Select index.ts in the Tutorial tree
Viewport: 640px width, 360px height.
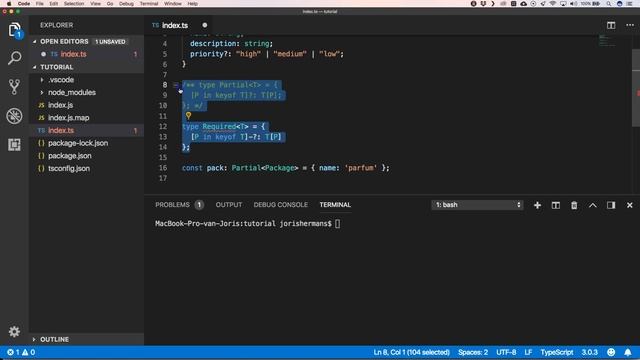[x=86, y=131]
